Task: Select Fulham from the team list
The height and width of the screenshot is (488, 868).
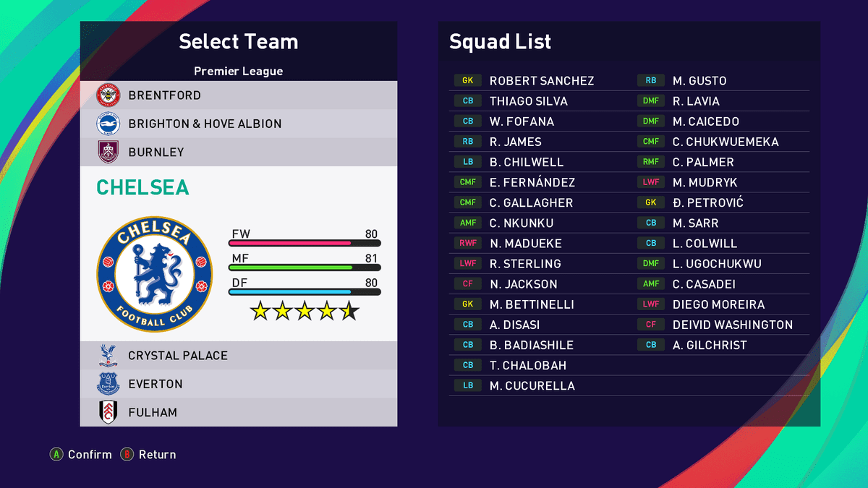Action: pos(153,412)
